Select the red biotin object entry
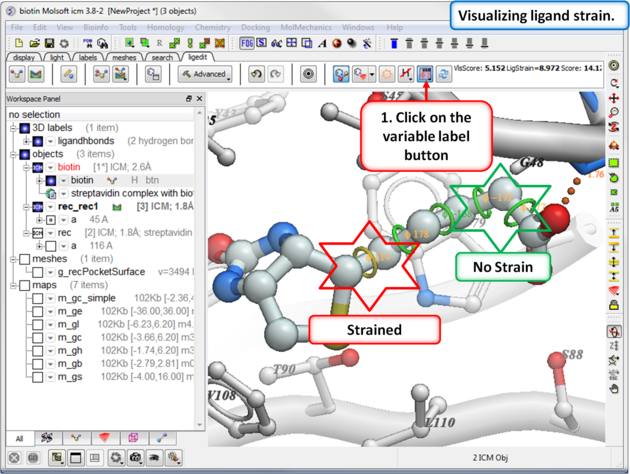Viewport: 630px width, 474px height. click(x=68, y=167)
